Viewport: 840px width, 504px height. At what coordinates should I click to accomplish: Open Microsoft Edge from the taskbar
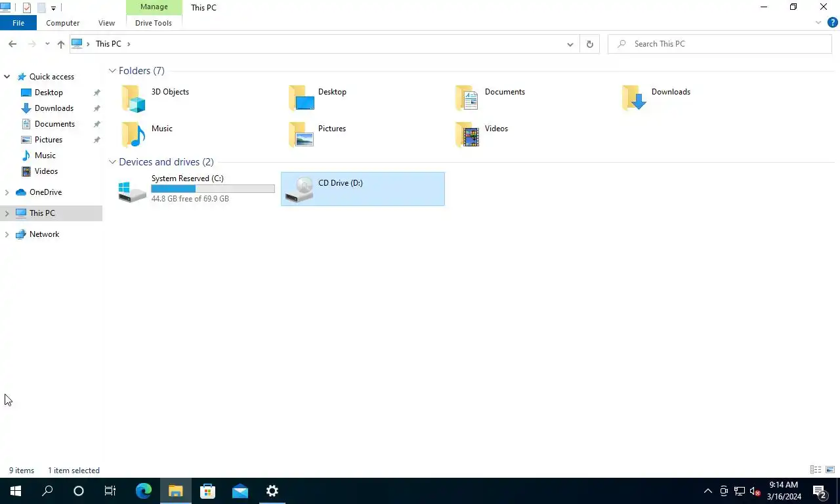144,491
